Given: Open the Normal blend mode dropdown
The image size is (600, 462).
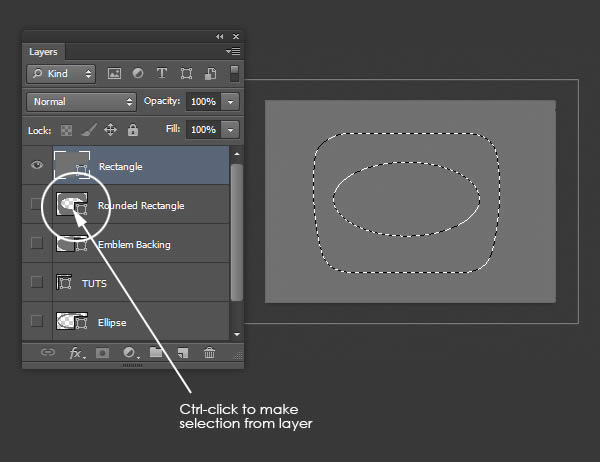Looking at the screenshot, I should pyautogui.click(x=82, y=101).
